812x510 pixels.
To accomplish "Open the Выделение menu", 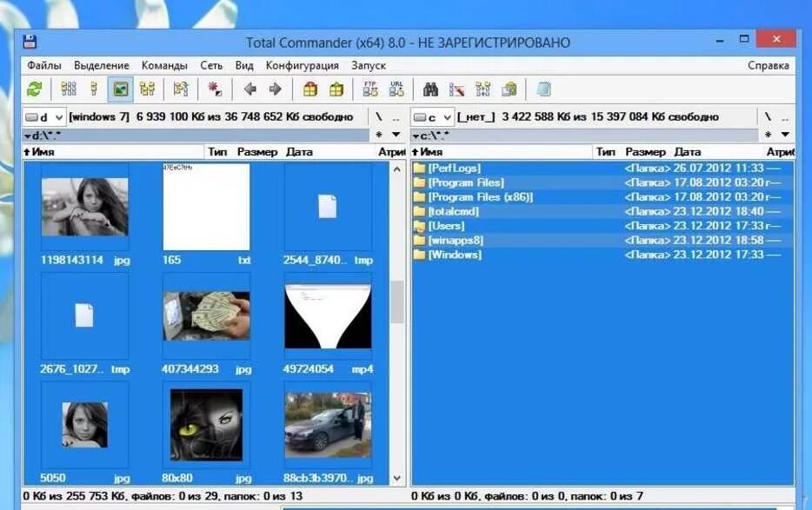I will click(x=102, y=65).
